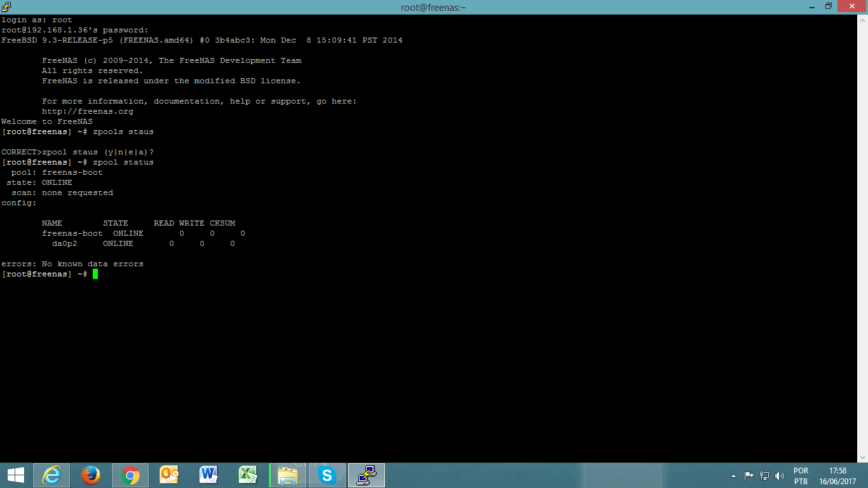Open the POR PTB language switcher
868x488 pixels.
(x=801, y=476)
